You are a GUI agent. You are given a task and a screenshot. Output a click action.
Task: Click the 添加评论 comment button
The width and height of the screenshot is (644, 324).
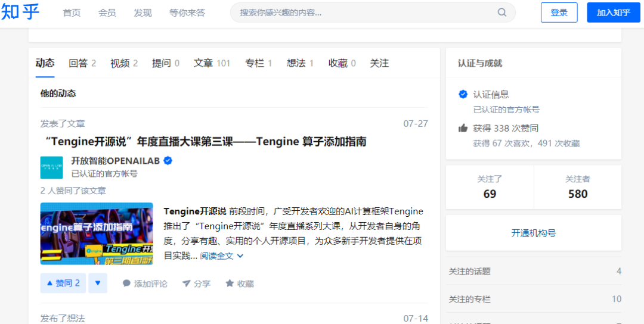click(x=145, y=283)
